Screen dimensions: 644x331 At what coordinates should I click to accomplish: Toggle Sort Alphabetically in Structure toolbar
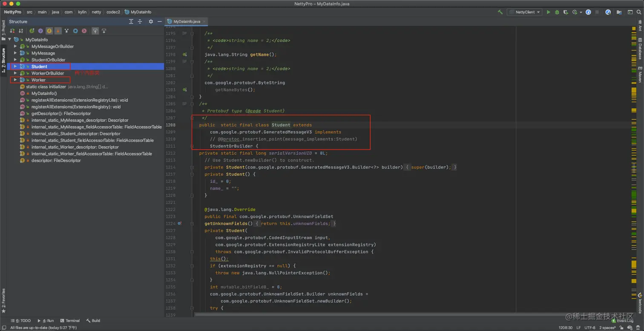20,31
